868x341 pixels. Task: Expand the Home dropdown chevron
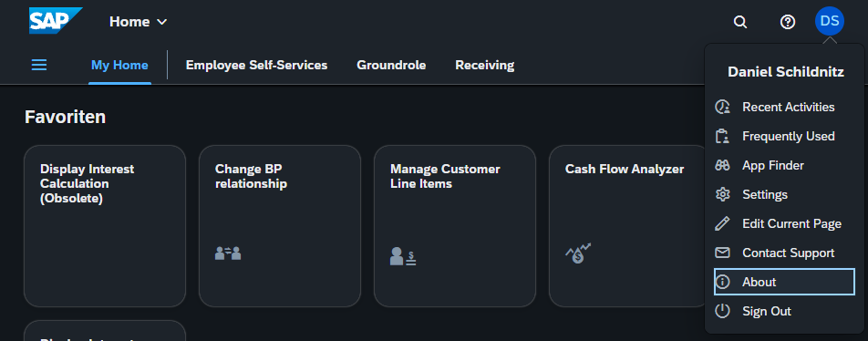pos(161,22)
